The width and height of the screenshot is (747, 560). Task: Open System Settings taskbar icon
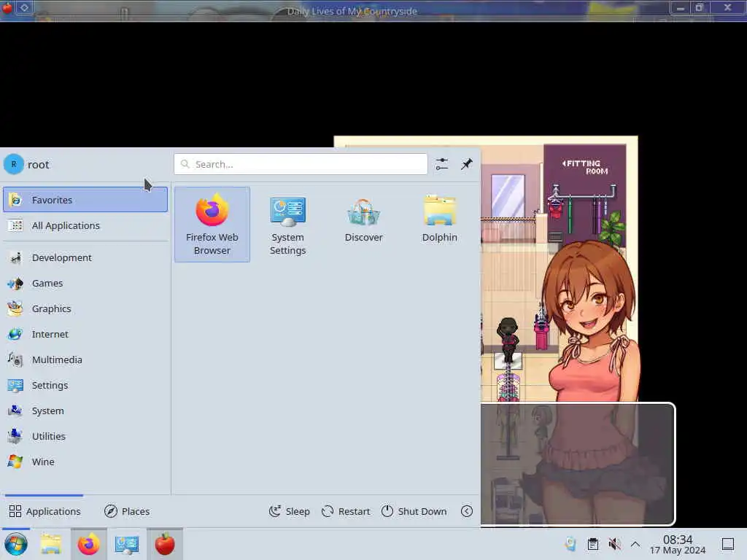pos(127,544)
